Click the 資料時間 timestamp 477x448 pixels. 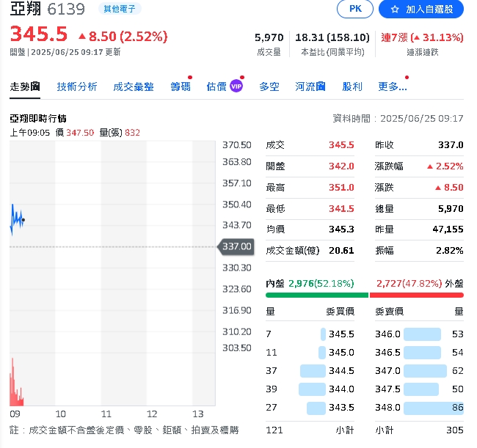398,119
